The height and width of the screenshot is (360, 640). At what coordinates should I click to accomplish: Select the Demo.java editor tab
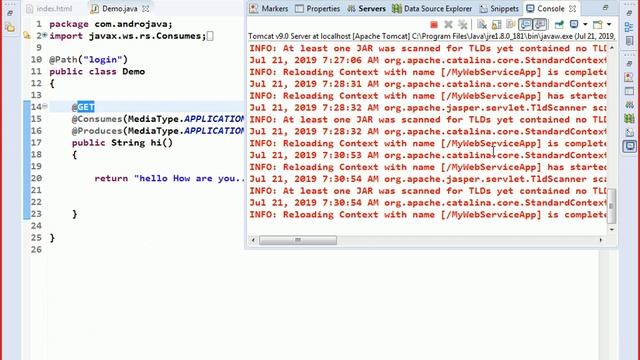(114, 9)
